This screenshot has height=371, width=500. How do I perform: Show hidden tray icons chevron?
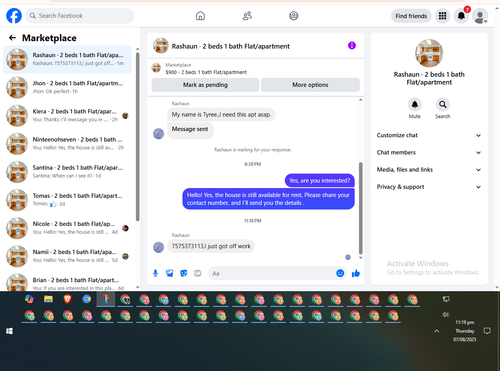(x=436, y=331)
